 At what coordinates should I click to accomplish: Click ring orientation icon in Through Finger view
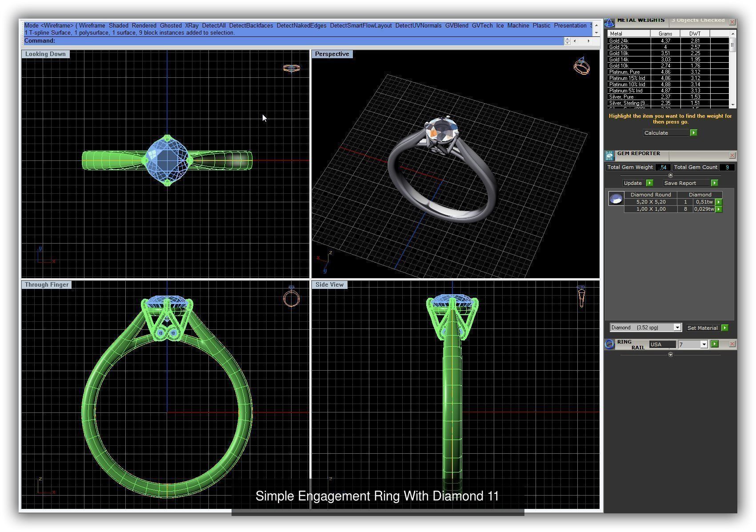pos(292,296)
